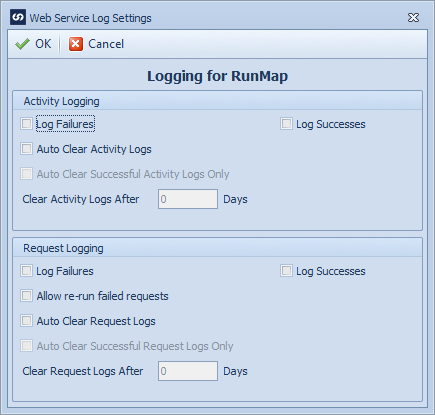Check Allow re-run failed requests
Viewport: 435px width, 415px height.
[26, 296]
